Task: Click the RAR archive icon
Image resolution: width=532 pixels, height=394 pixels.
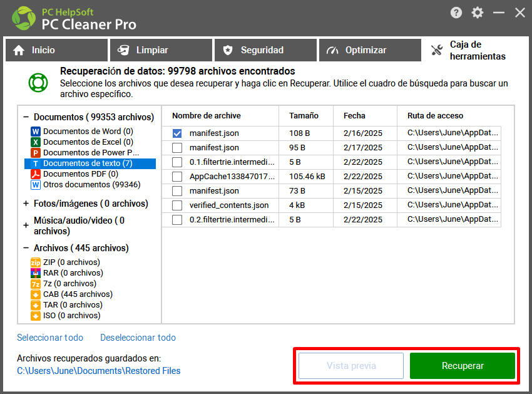Action: (35, 272)
